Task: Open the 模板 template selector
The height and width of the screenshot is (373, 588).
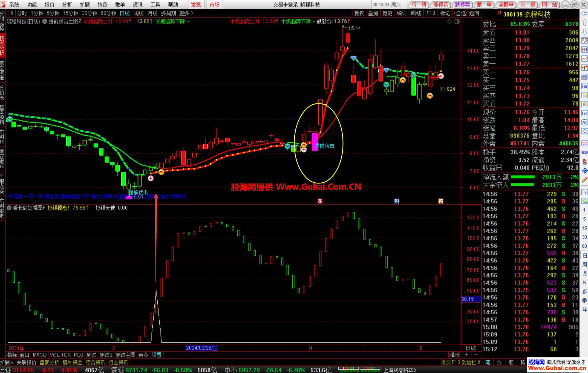Action: pyautogui.click(x=455, y=355)
